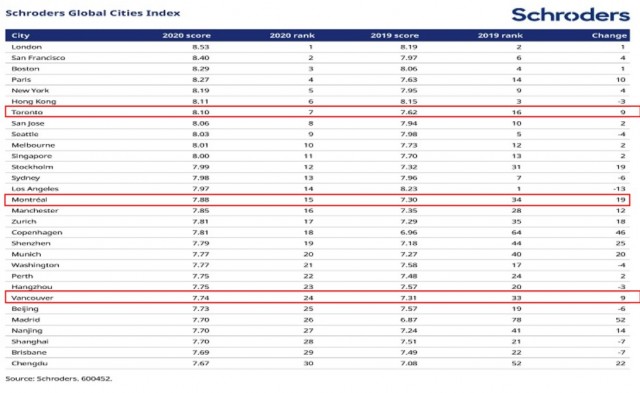Screen dimensions: 640x393
Task: Select the highlighted Vancouver city name
Action: pos(32,298)
